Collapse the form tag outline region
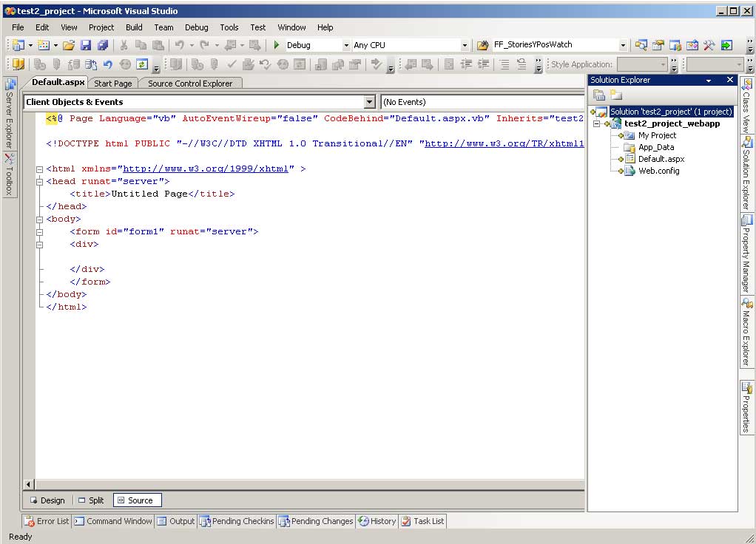 click(x=39, y=232)
